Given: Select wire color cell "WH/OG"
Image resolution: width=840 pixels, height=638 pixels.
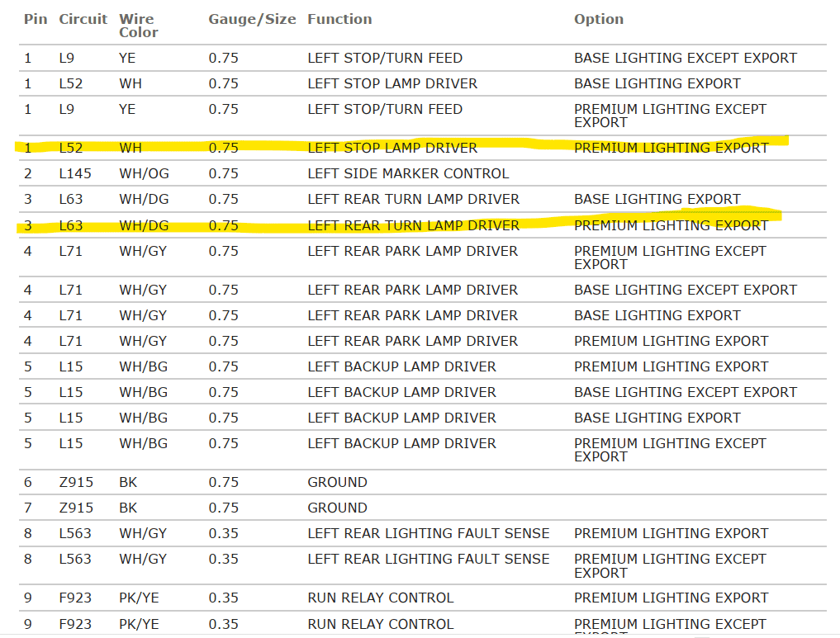Looking at the screenshot, I should click(x=144, y=173).
